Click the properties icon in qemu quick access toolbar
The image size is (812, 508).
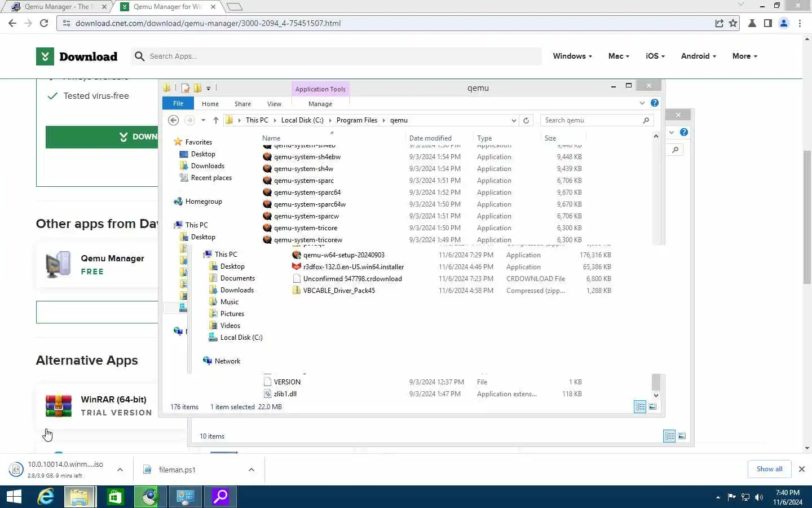[x=186, y=88]
